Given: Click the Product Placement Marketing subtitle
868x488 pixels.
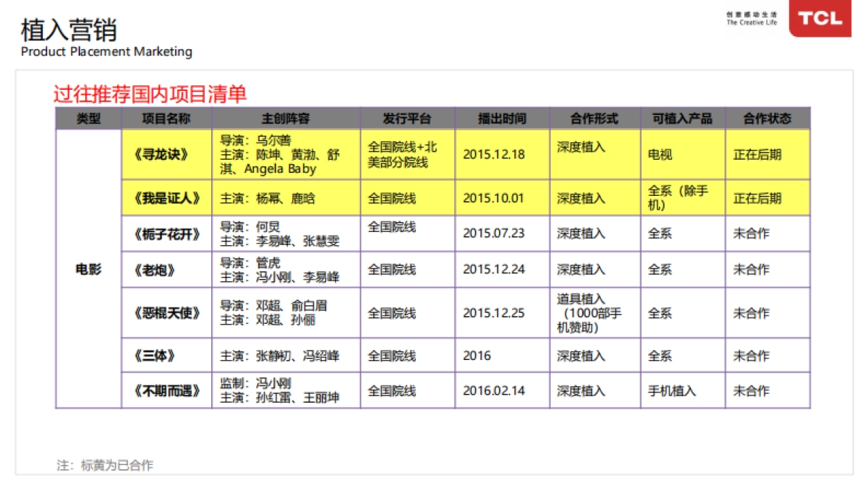Looking at the screenshot, I should pyautogui.click(x=106, y=52).
